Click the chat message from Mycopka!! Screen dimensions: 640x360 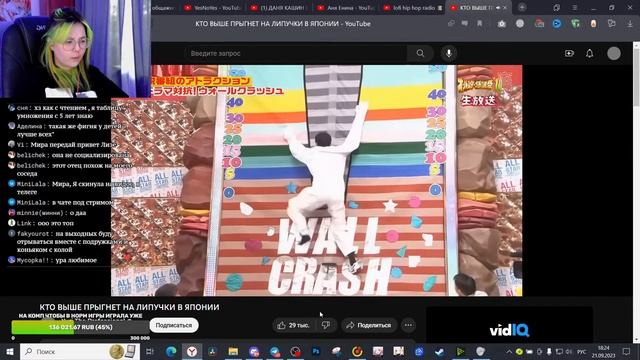pos(53,260)
